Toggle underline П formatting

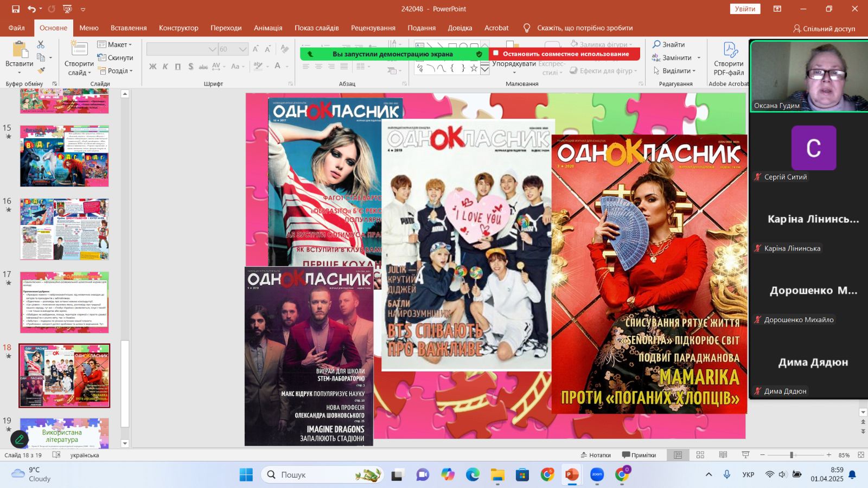click(x=178, y=66)
